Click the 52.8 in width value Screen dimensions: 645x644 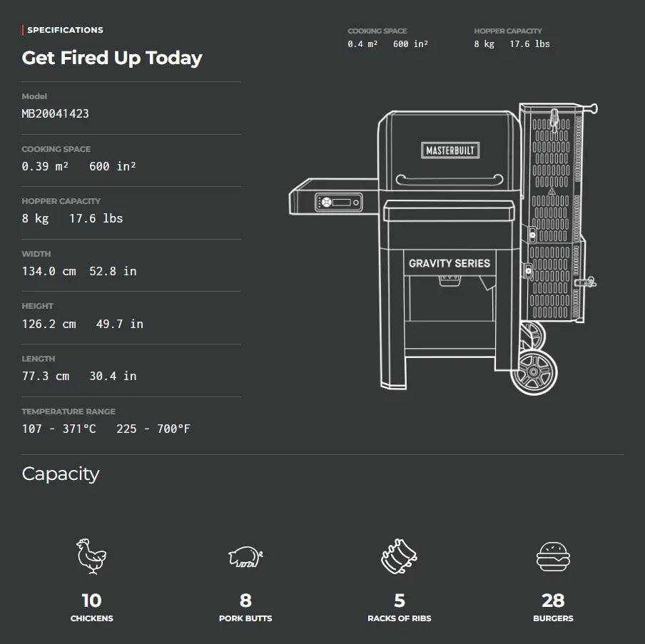click(113, 271)
